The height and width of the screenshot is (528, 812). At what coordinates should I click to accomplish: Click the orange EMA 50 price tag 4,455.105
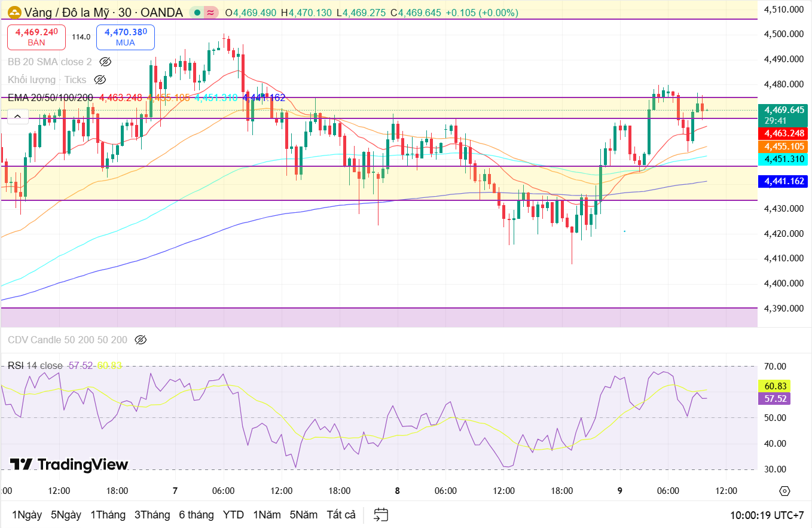click(x=782, y=147)
